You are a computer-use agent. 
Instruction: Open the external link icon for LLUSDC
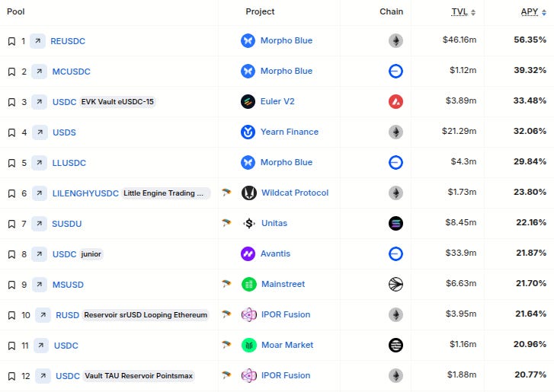coord(39,163)
